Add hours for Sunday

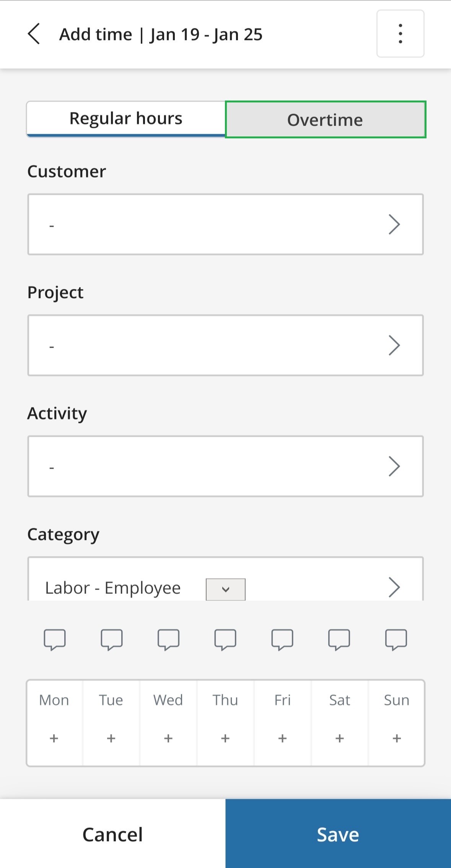[397, 738]
